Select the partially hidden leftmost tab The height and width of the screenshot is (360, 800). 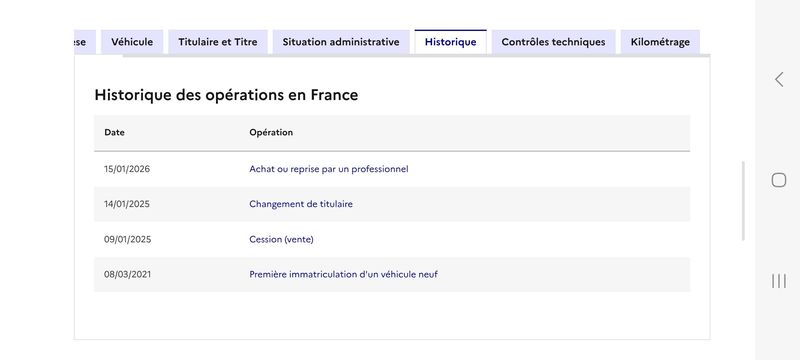(85, 42)
